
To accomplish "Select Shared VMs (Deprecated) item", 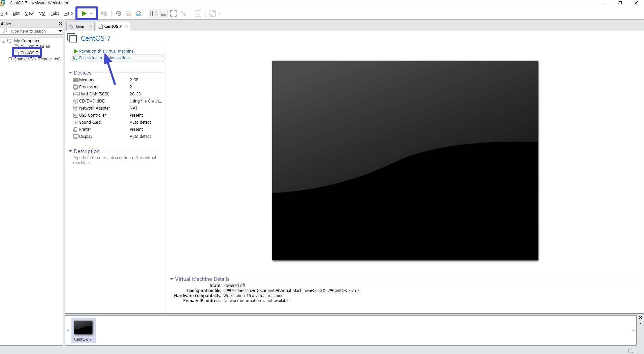I will pos(37,59).
